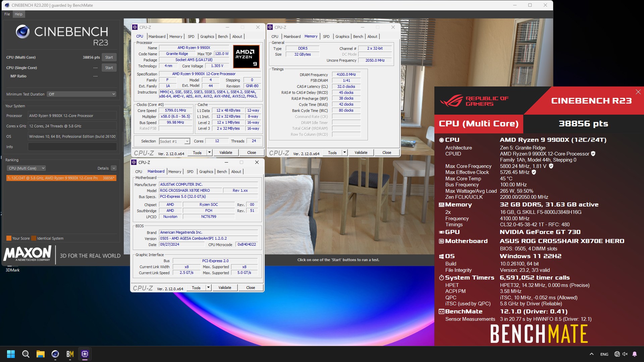Image resolution: width=644 pixels, height=362 pixels.
Task: Open Tools dropdown arrow in Mainboard window
Action: (x=208, y=288)
